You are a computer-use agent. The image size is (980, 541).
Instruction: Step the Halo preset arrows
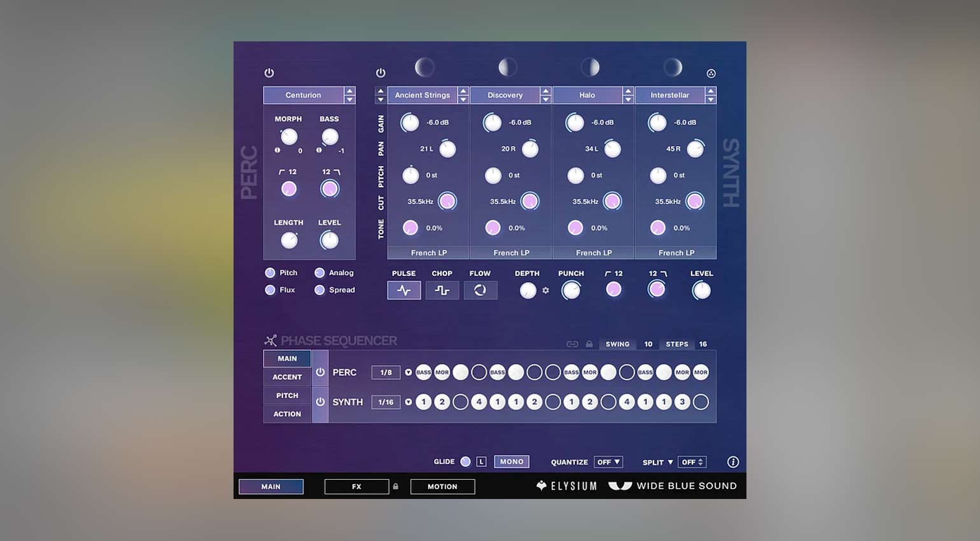click(x=628, y=95)
